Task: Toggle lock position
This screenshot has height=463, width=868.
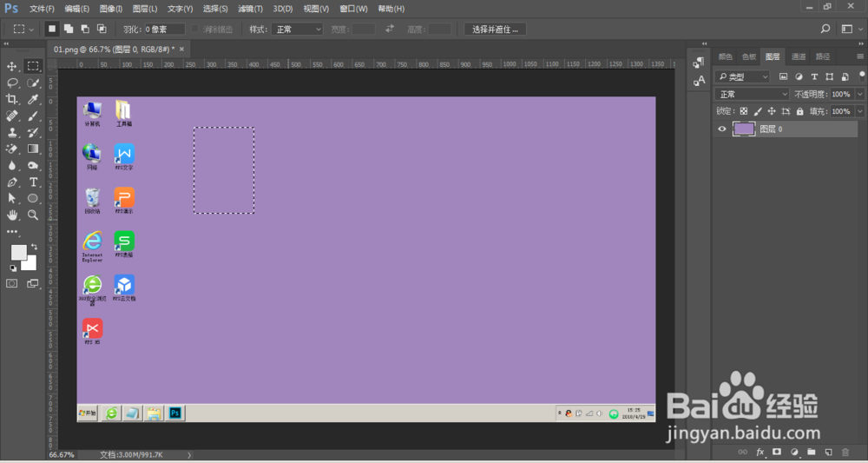Action: [x=772, y=111]
